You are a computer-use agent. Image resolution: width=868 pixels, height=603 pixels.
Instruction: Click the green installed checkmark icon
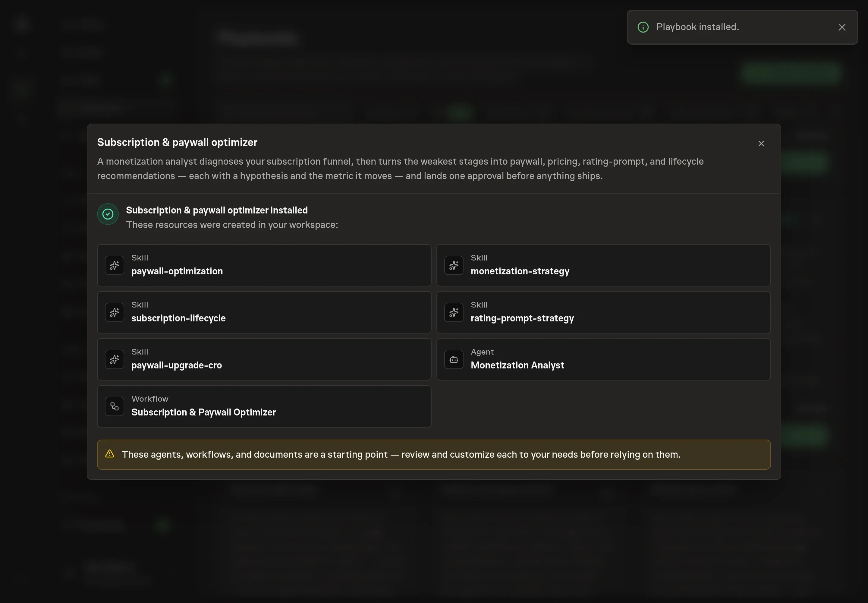[x=108, y=214]
